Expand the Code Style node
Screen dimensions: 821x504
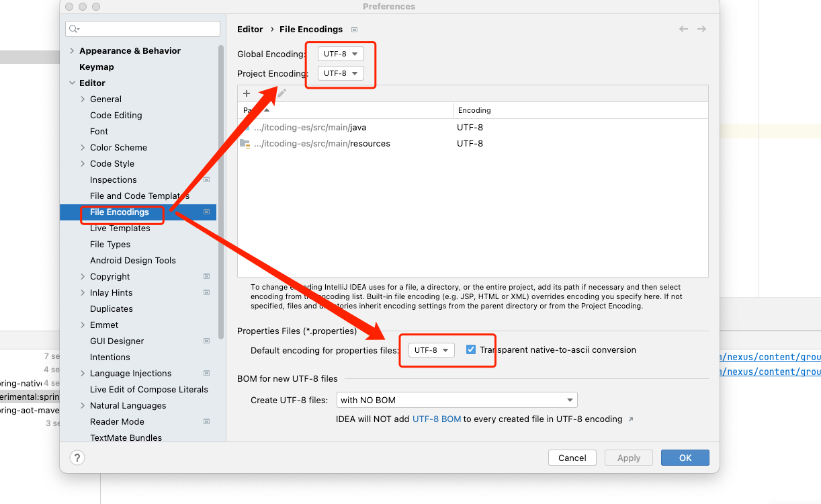click(x=83, y=163)
